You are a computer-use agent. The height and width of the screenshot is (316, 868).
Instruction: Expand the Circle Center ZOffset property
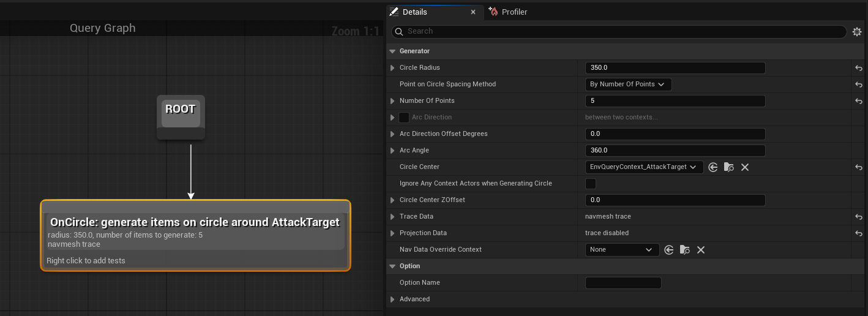click(392, 200)
